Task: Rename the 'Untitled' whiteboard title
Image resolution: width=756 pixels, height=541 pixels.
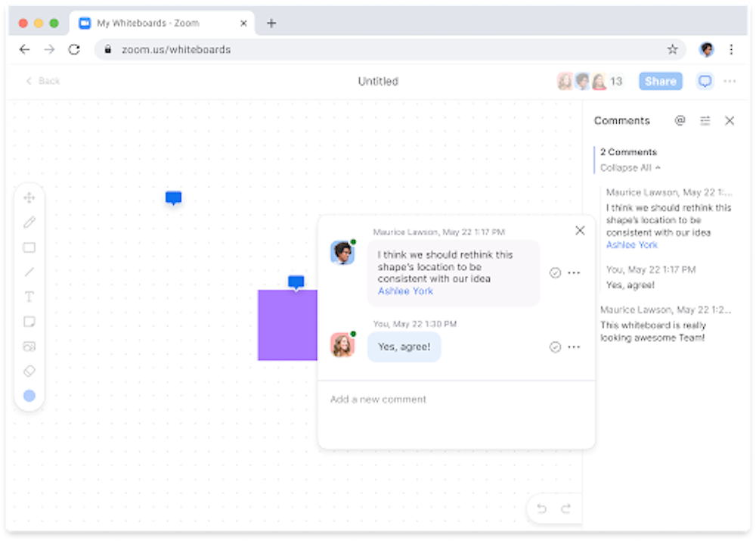Action: (378, 81)
